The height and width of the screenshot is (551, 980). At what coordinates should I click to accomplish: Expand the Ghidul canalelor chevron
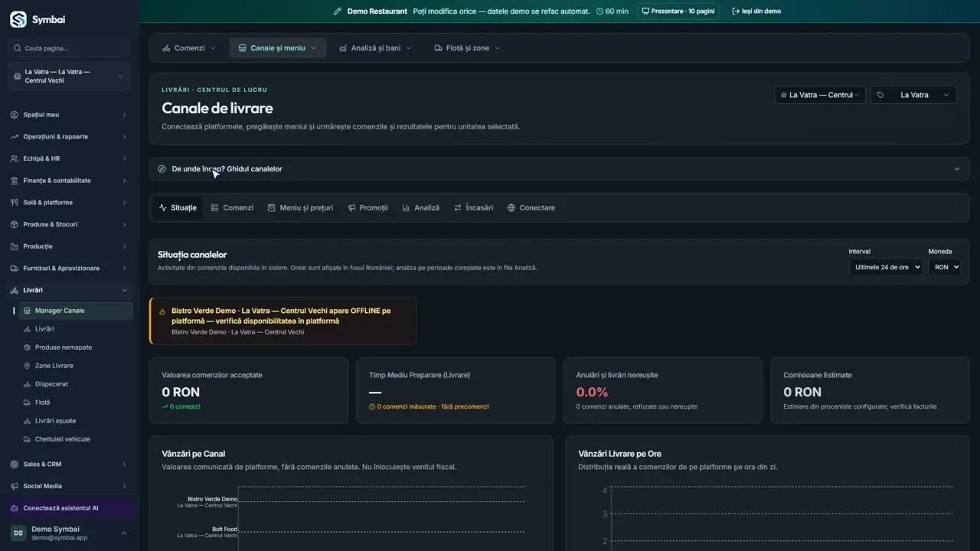coord(956,169)
